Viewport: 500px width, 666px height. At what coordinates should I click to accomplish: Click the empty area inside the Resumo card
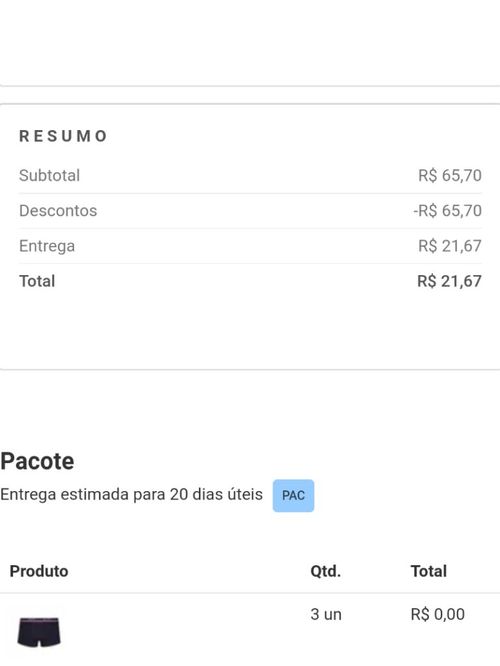click(x=250, y=331)
